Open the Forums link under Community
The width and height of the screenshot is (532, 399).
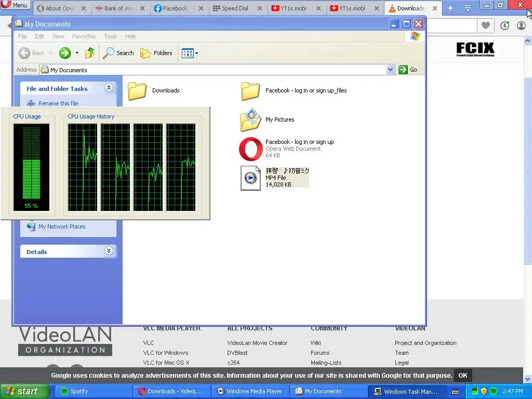[x=320, y=353]
